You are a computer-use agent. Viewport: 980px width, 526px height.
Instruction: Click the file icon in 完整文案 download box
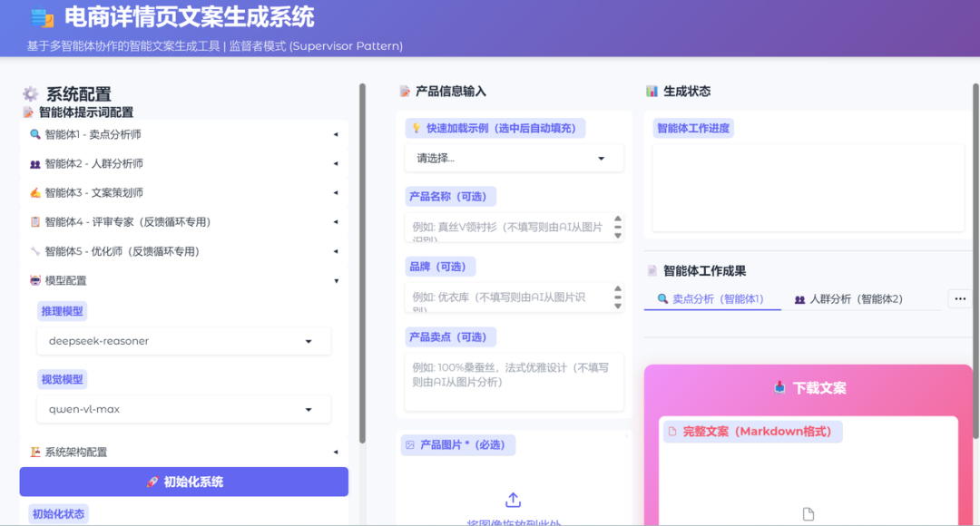coord(808,514)
